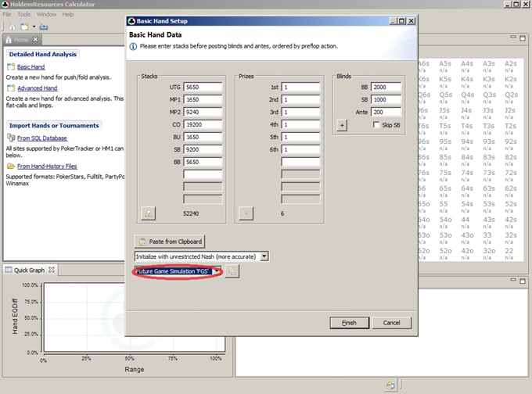Click the BB blind field in Blinds
Screen dimensions: 532x394
(x=386, y=87)
